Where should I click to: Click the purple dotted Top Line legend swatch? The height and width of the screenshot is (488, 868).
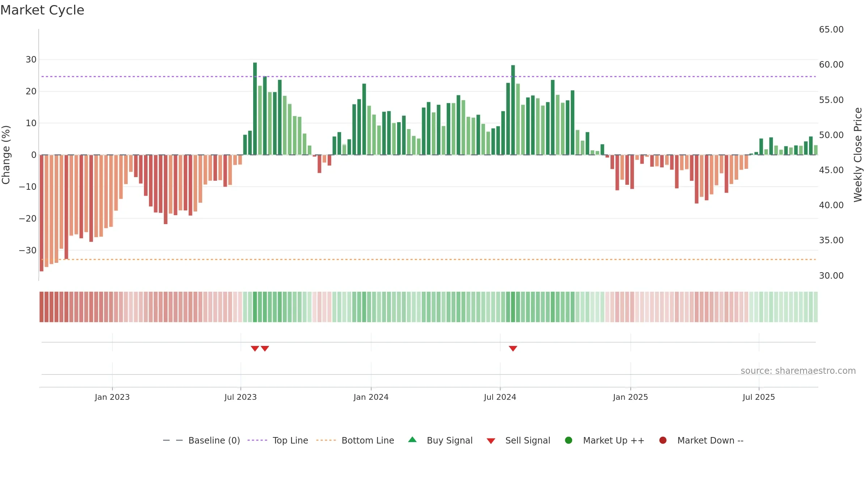257,440
